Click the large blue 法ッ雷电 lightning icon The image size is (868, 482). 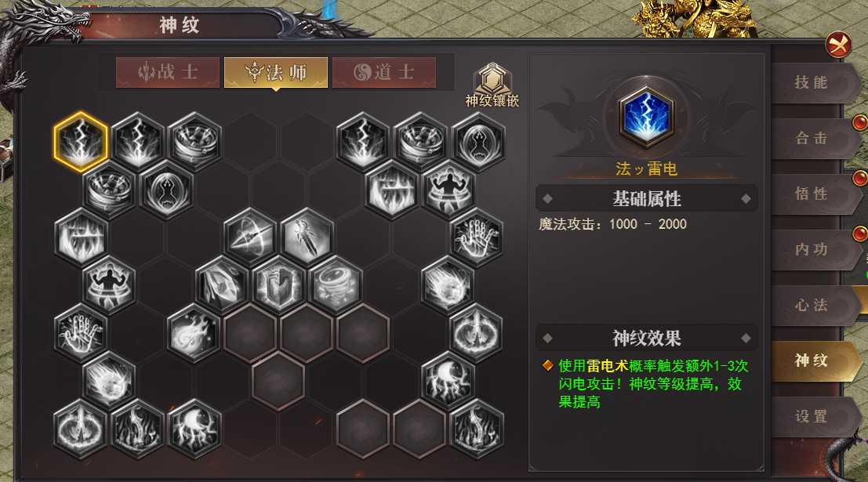pos(646,117)
